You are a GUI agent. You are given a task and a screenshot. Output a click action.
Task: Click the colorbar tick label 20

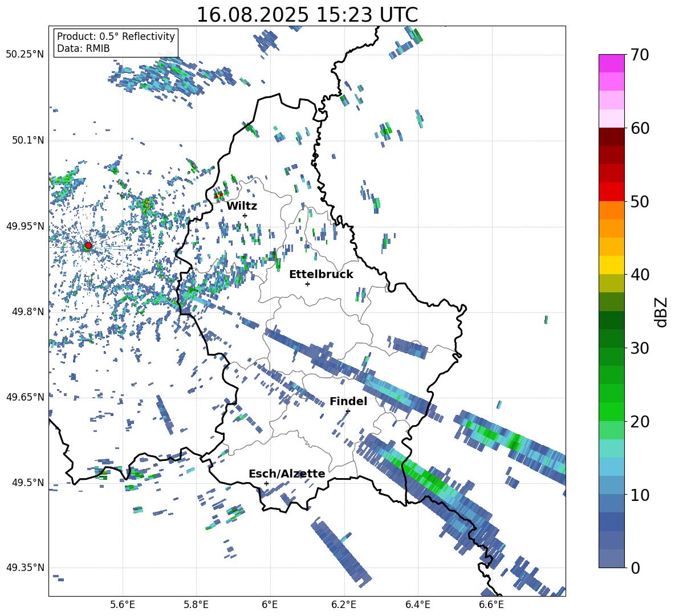(x=640, y=421)
